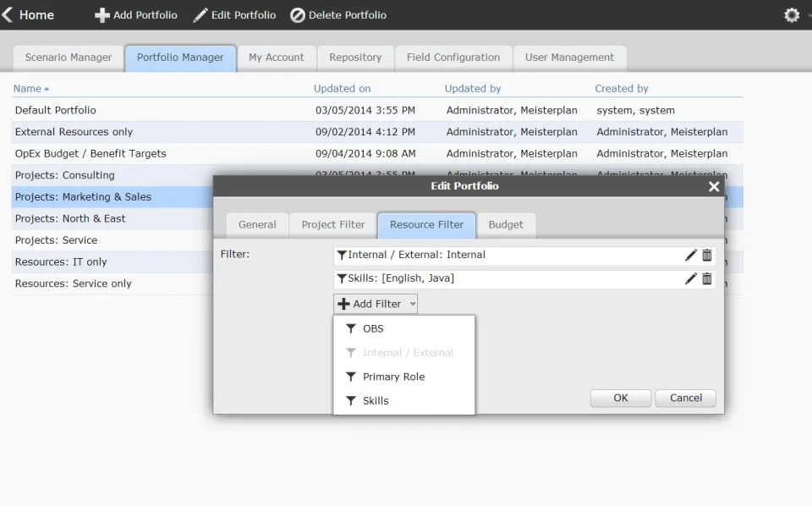Open the Add Filter dropdown

coord(376,304)
